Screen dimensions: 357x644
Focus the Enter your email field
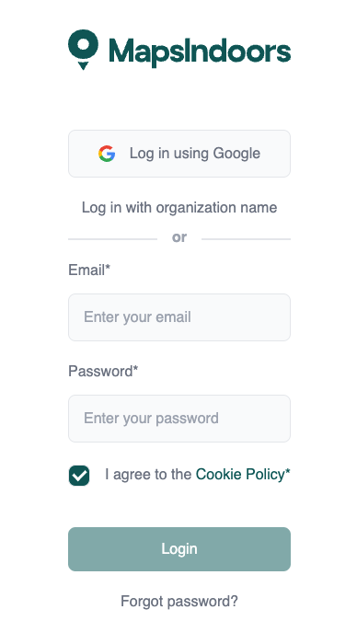coord(179,317)
